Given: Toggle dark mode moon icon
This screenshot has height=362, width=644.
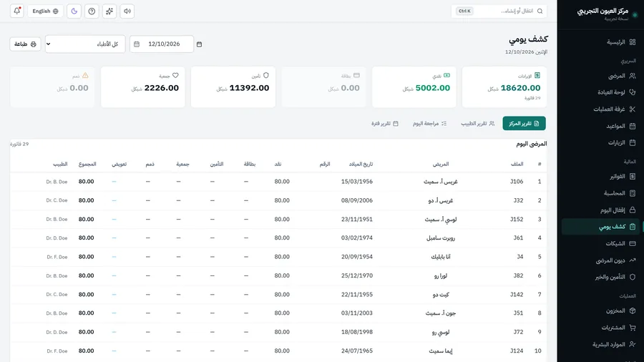Looking at the screenshot, I should [x=74, y=11].
